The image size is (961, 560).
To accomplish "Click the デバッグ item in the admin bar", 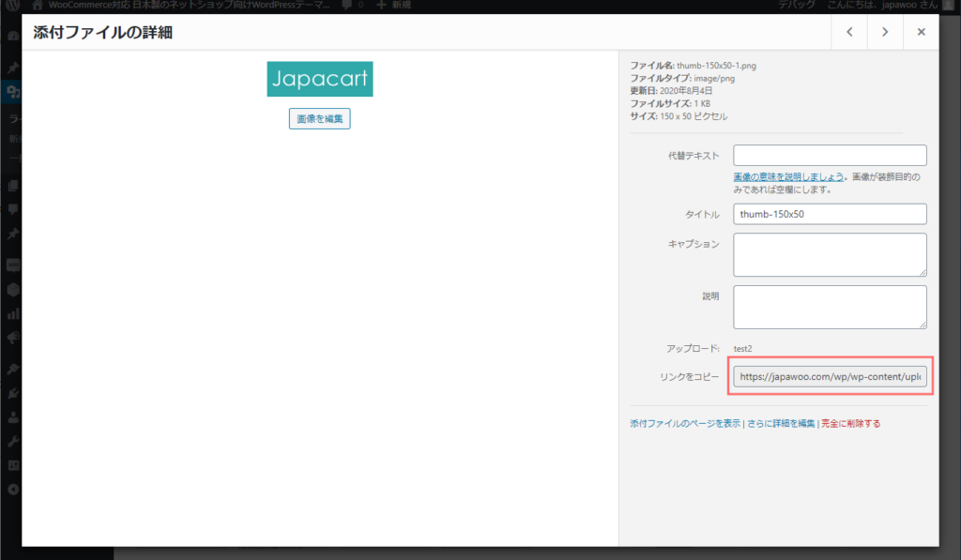I will click(x=796, y=5).
